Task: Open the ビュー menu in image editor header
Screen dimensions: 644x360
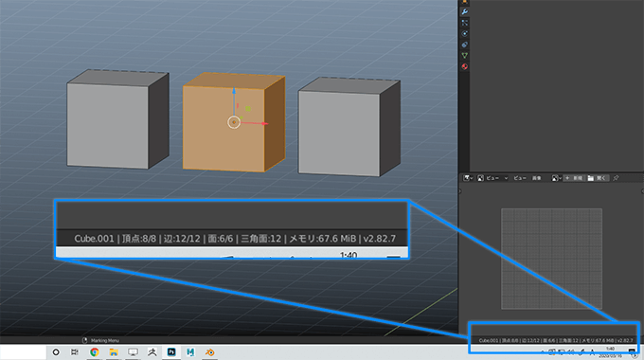Action: click(x=520, y=178)
